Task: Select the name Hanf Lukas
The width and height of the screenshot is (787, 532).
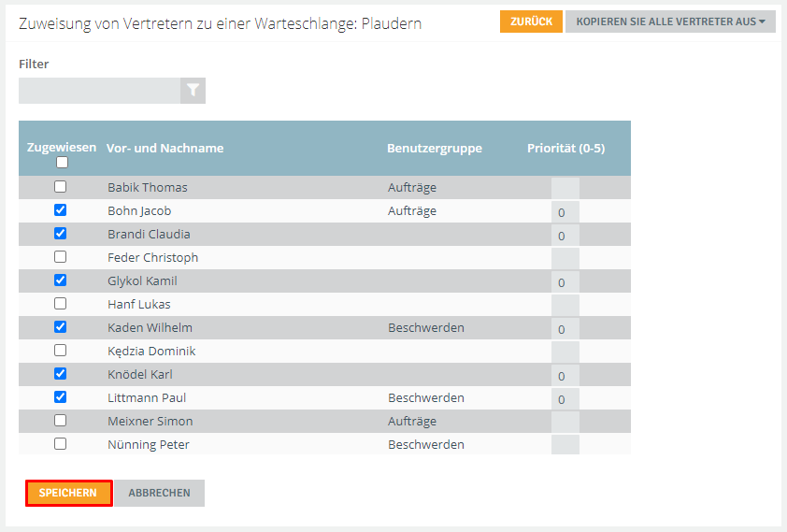Action: click(139, 304)
